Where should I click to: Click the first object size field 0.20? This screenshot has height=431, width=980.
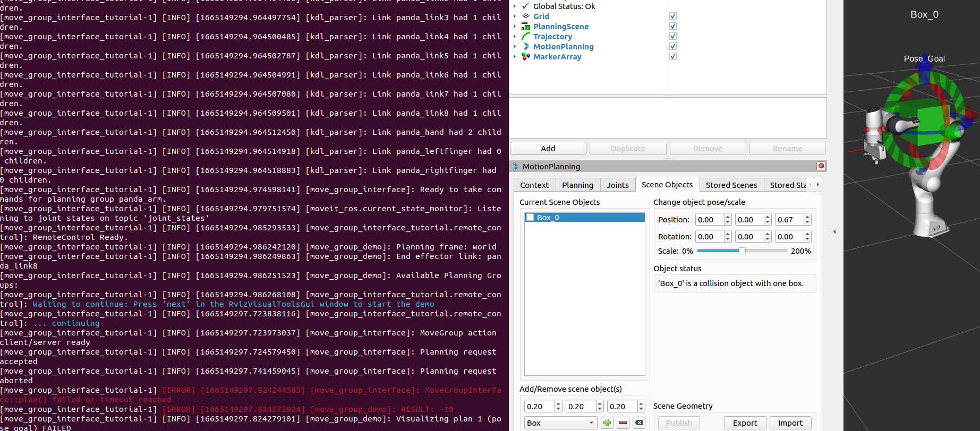pos(540,407)
